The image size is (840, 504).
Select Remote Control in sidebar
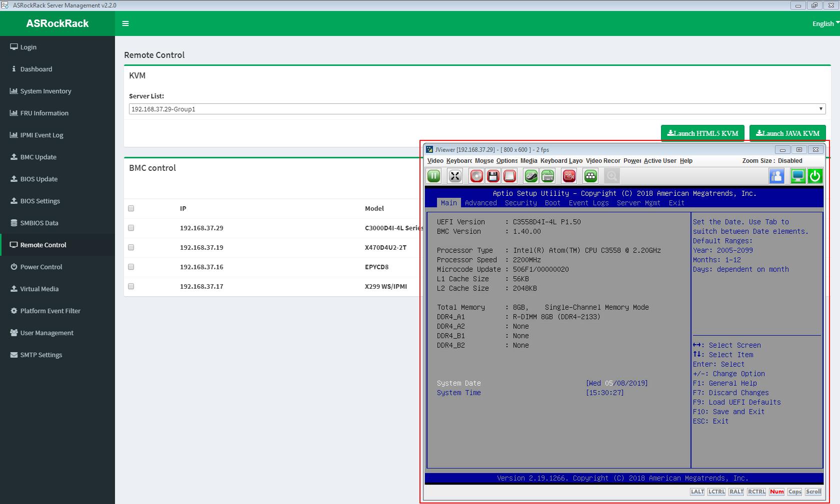[57, 245]
